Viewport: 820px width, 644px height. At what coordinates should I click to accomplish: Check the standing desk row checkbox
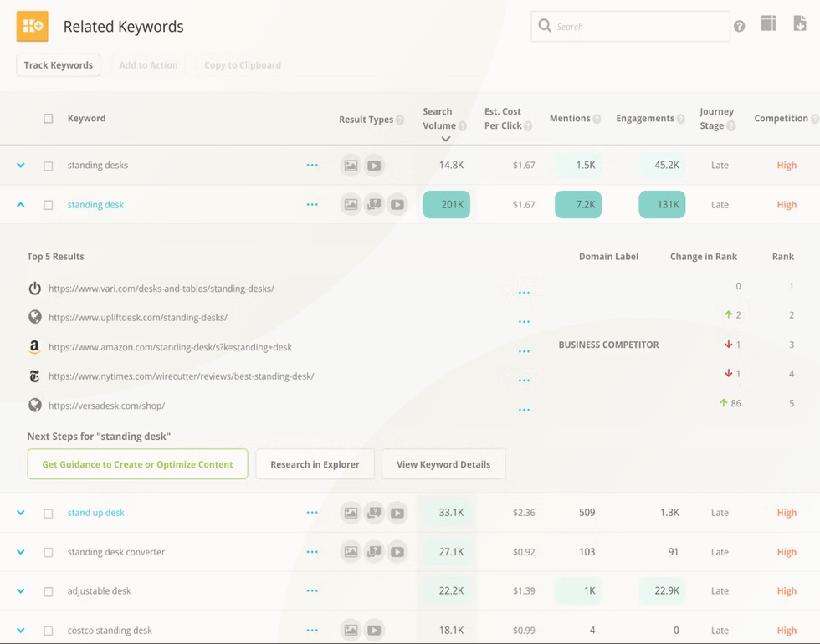click(49, 205)
